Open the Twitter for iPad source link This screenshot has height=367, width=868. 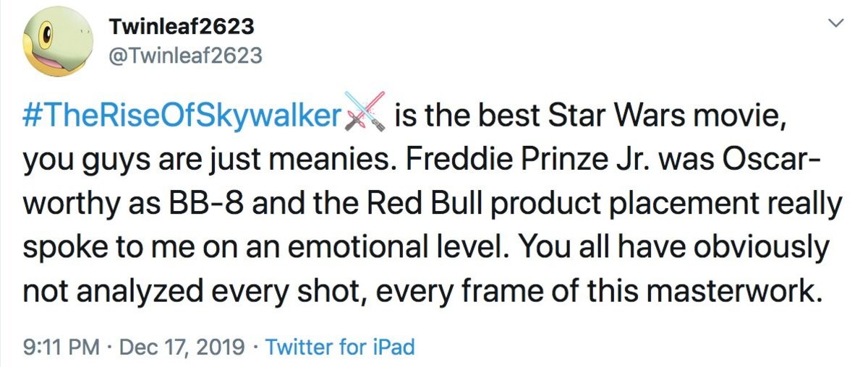click(x=340, y=347)
